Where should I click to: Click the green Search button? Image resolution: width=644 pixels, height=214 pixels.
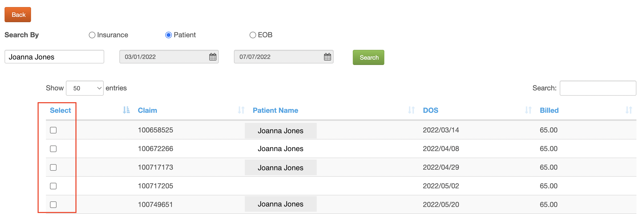click(368, 57)
